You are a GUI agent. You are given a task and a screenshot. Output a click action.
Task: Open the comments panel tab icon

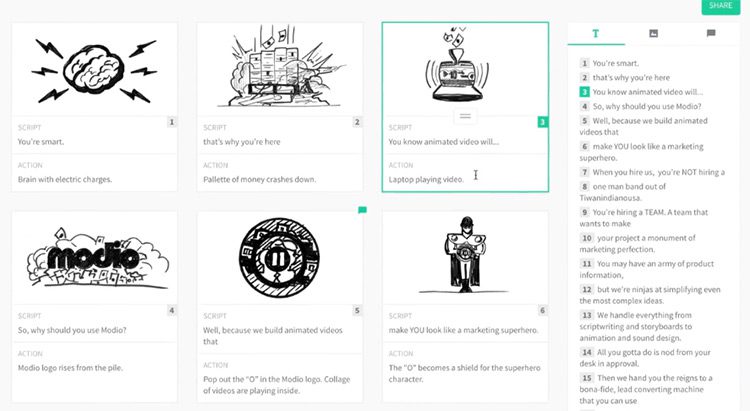tap(711, 33)
